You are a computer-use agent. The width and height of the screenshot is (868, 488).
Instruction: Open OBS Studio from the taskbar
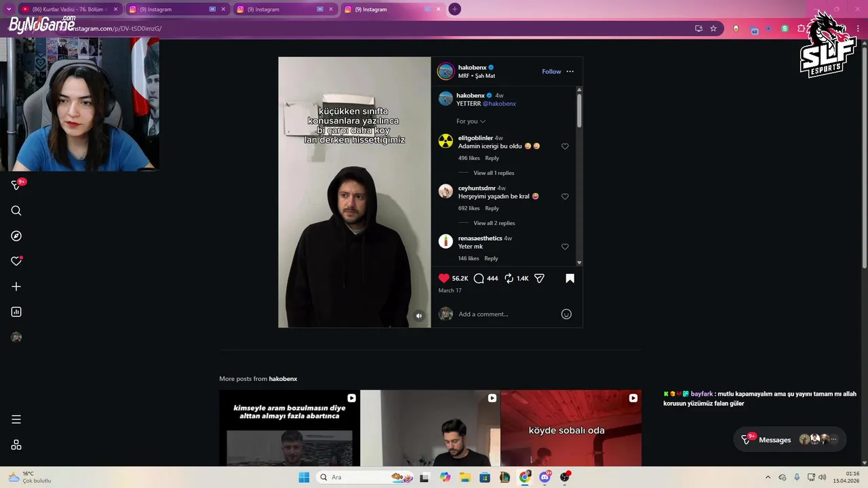pyautogui.click(x=565, y=477)
